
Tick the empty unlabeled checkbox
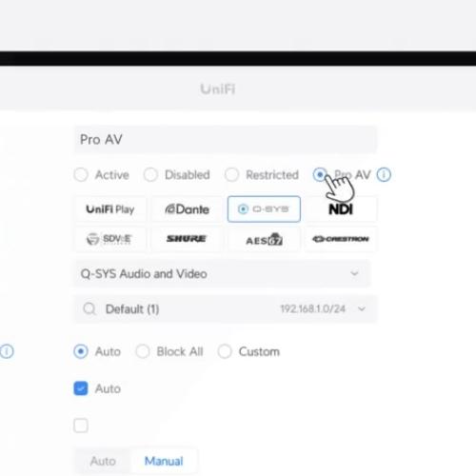click(81, 426)
